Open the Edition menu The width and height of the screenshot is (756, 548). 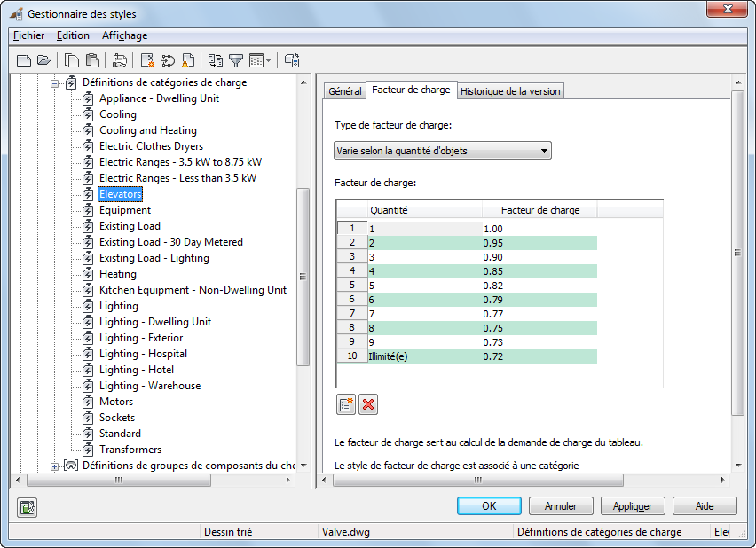[x=73, y=35]
